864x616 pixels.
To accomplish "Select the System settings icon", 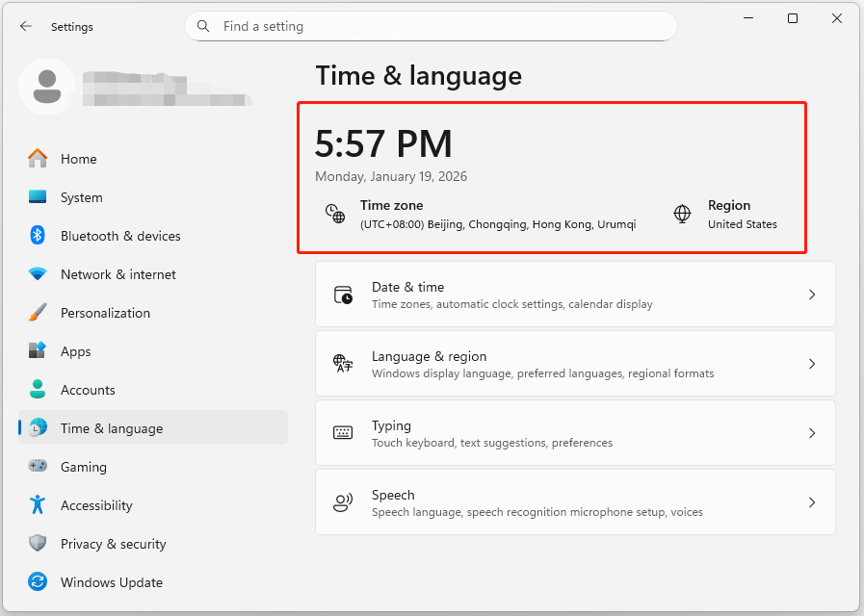I will coord(37,197).
